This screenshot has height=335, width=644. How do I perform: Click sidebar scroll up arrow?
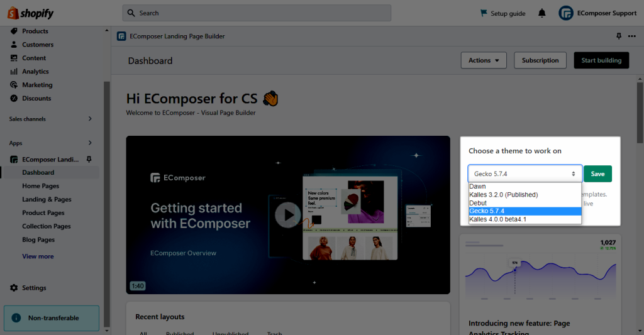pyautogui.click(x=107, y=30)
